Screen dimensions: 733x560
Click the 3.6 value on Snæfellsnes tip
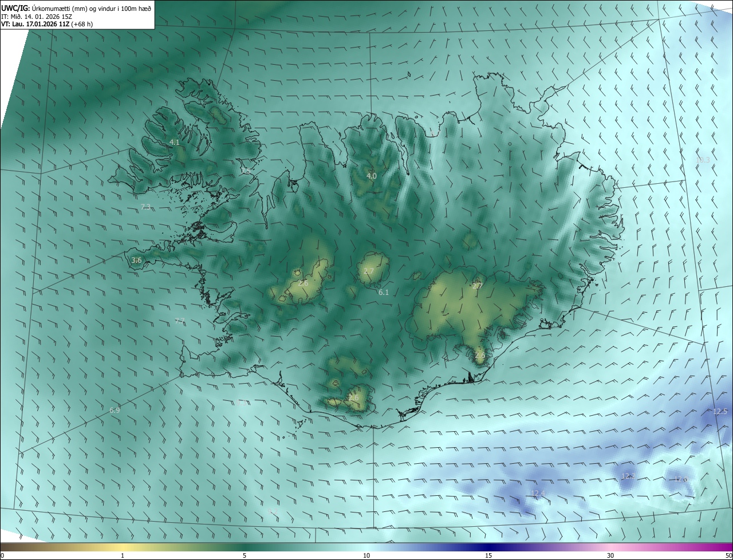[x=136, y=260]
